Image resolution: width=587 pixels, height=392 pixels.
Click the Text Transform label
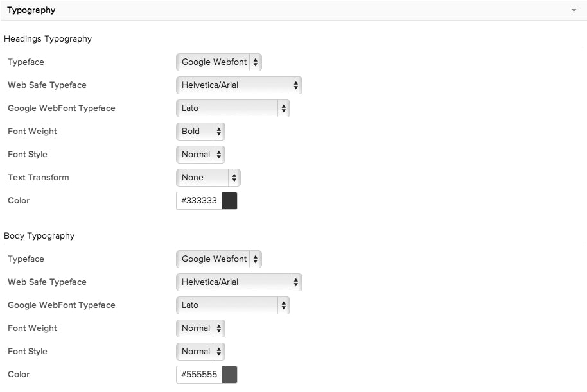point(39,178)
